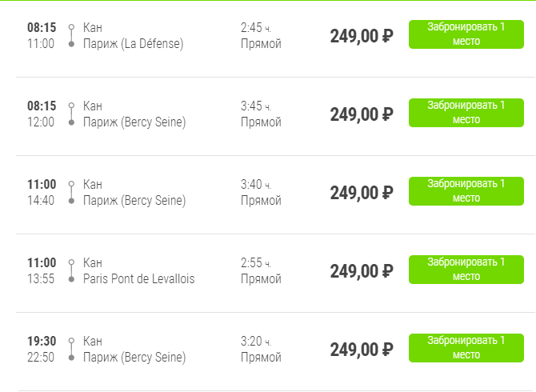Viewport: 536px width, 392px height.
Task: Click the 14:40 arrival time
Action: tap(41, 201)
